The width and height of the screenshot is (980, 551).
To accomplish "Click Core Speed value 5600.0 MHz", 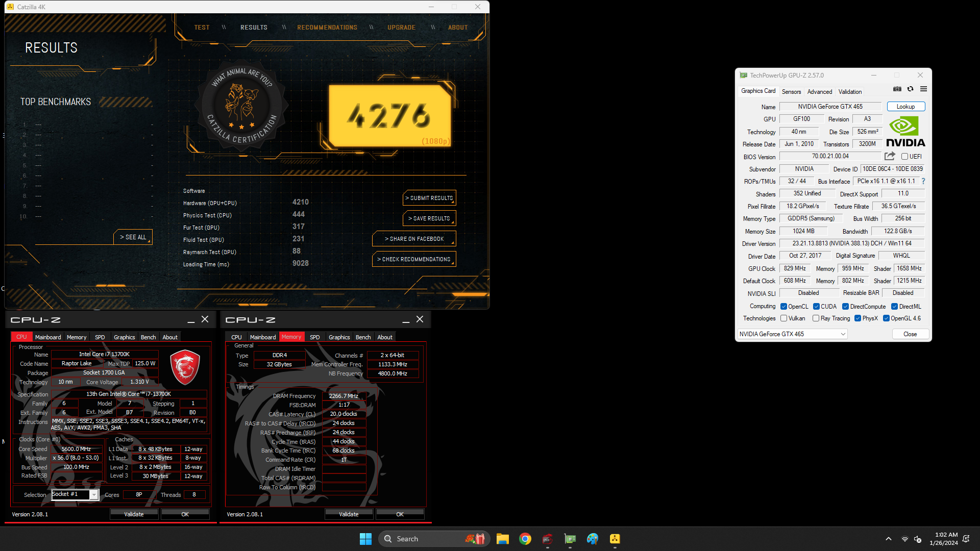I will click(76, 449).
